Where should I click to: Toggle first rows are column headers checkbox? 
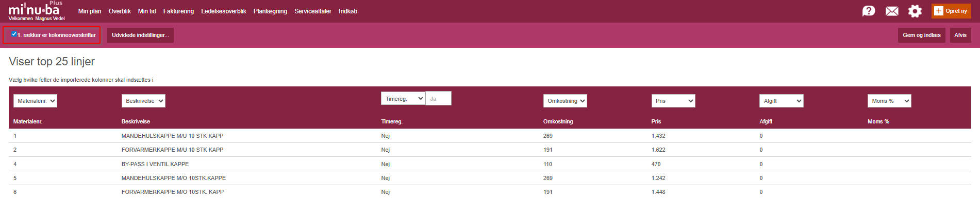point(14,34)
